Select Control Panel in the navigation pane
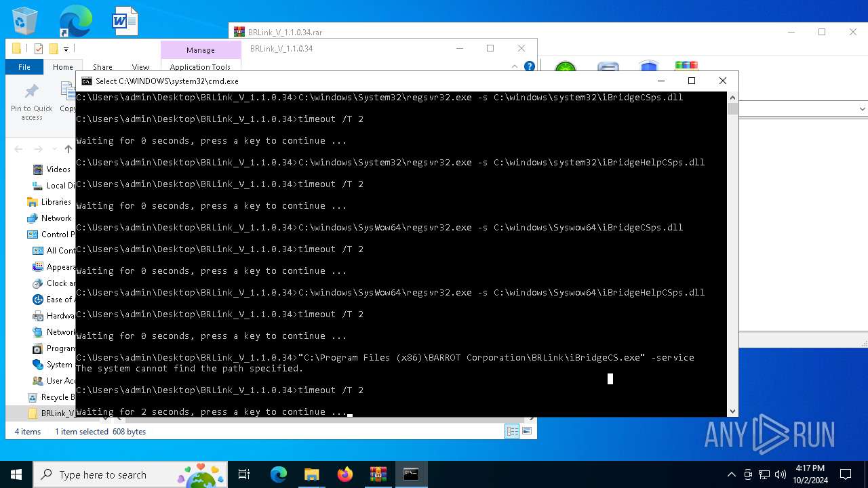Screen dimensions: 868x488 click(52, 235)
